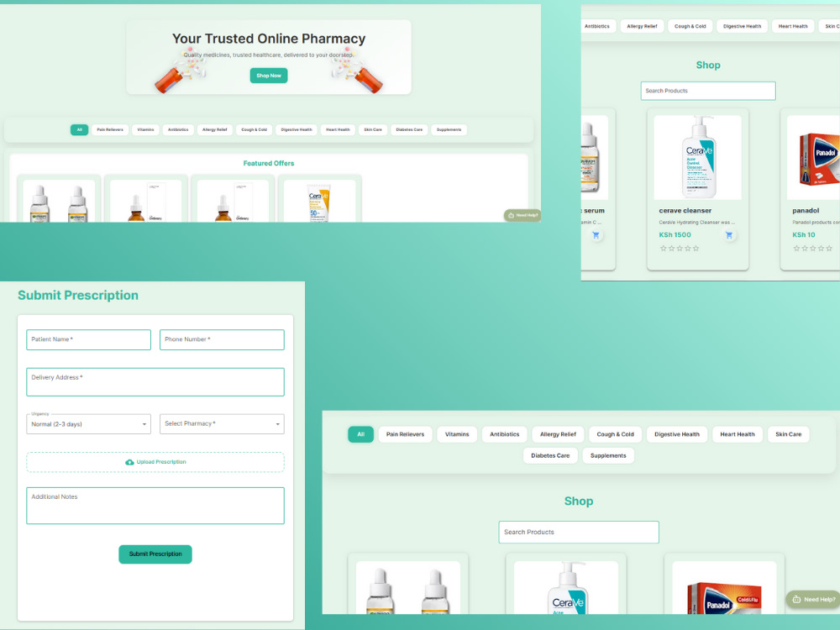The width and height of the screenshot is (840, 630).
Task: Select Allergy Relief in the two-row category bar
Action: point(558,434)
